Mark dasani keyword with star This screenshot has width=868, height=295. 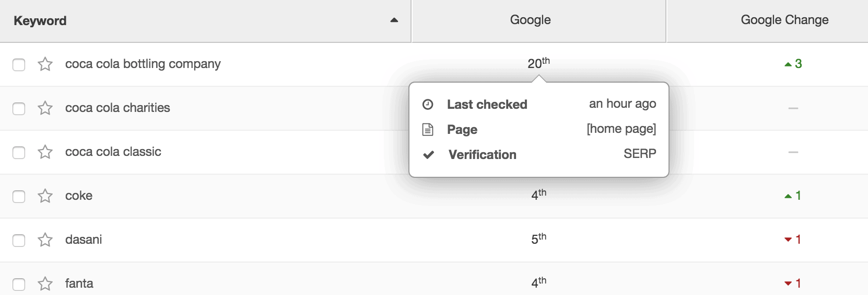click(x=45, y=240)
